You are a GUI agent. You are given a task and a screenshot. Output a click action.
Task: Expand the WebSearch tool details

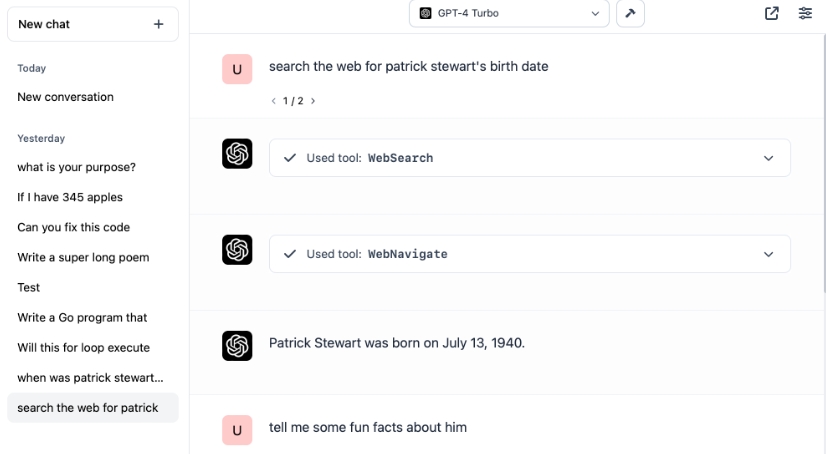(768, 158)
